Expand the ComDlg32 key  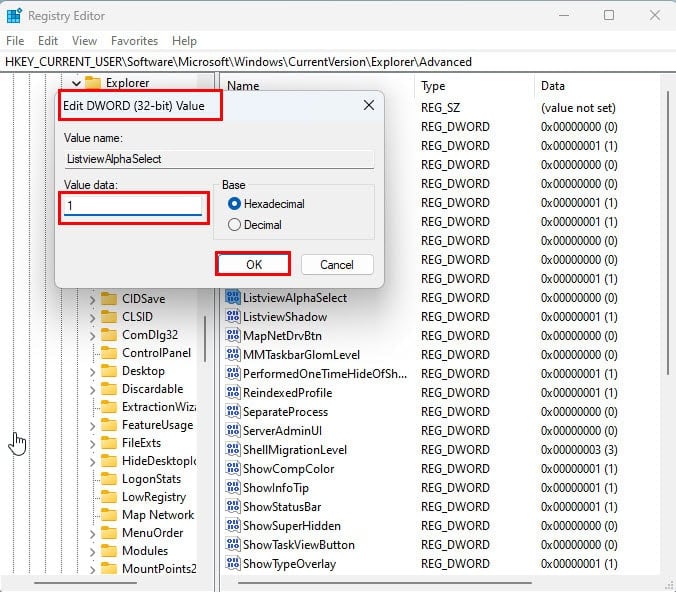92,335
